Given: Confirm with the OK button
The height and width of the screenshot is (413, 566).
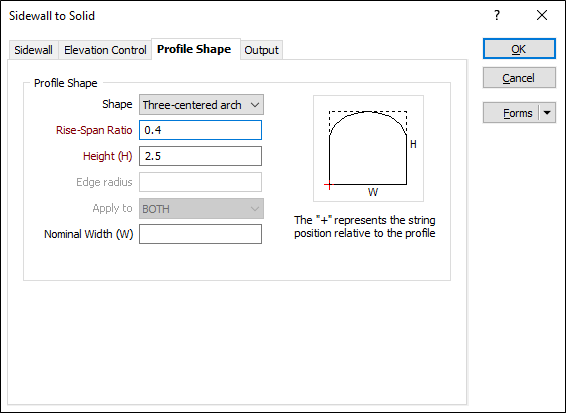Looking at the screenshot, I should 519,49.
